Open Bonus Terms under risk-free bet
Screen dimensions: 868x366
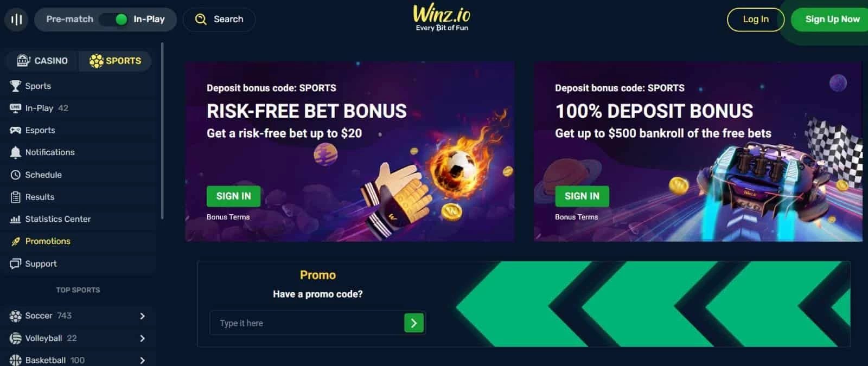coord(228,217)
